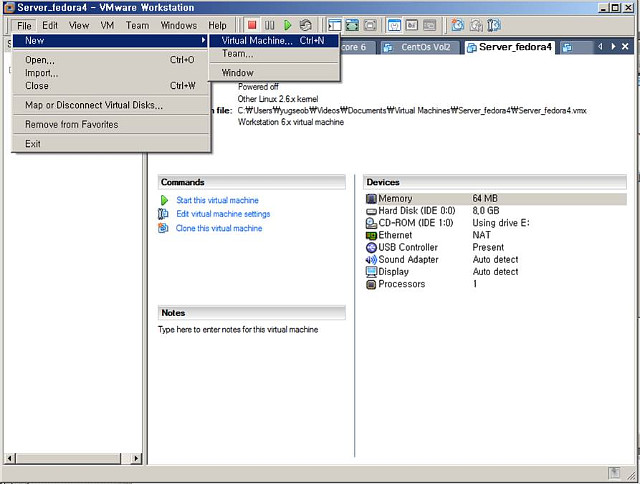Close the current tab with the X
Viewport: 640px width, 484px height.
tap(625, 47)
